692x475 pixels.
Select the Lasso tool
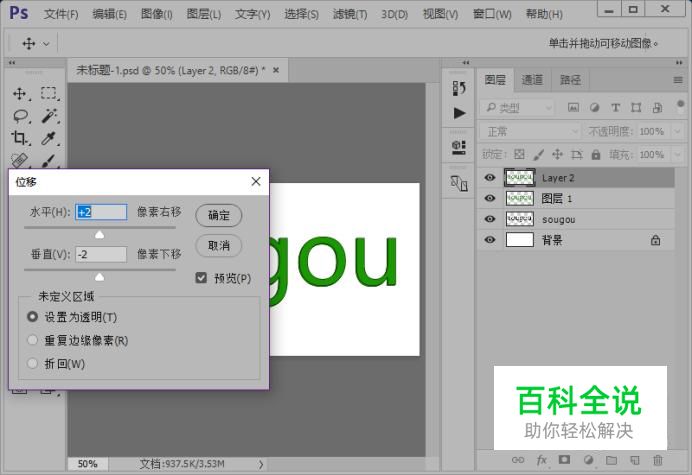(x=20, y=116)
